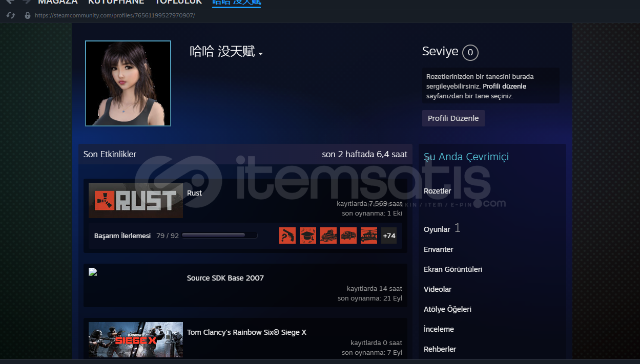Open the TOPLULUK tab
This screenshot has width=640, height=364.
[179, 2]
